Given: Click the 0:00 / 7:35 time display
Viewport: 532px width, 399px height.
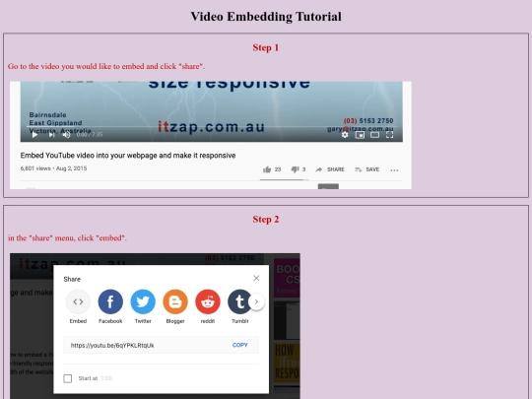Looking at the screenshot, I should pos(90,135).
